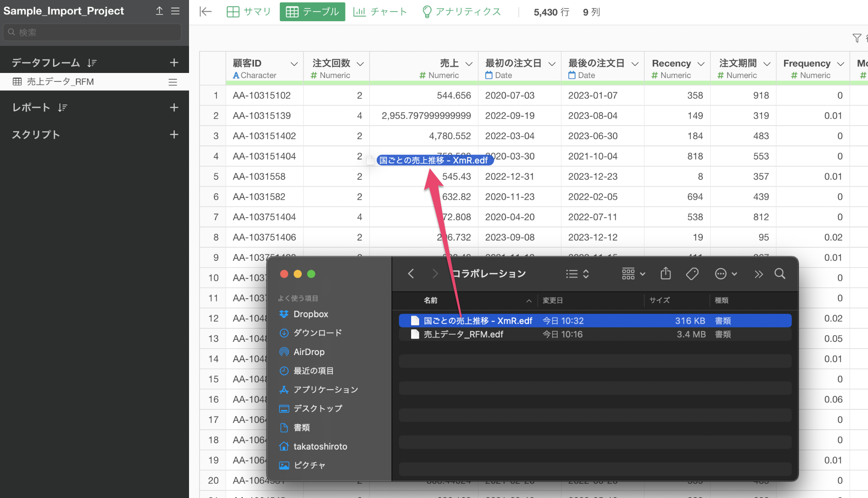This screenshot has height=498, width=868.
Task: Open the 最初の注文日 column dropdown
Action: pyautogui.click(x=552, y=64)
